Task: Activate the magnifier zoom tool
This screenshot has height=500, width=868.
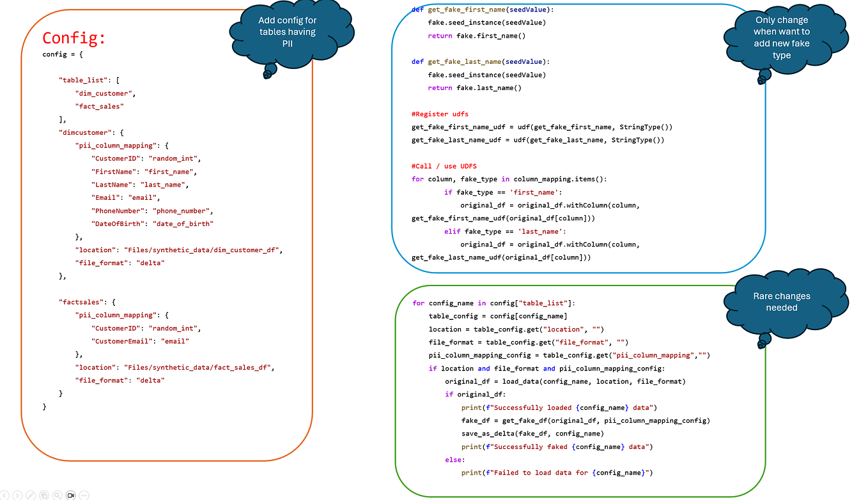Action: 57,495
